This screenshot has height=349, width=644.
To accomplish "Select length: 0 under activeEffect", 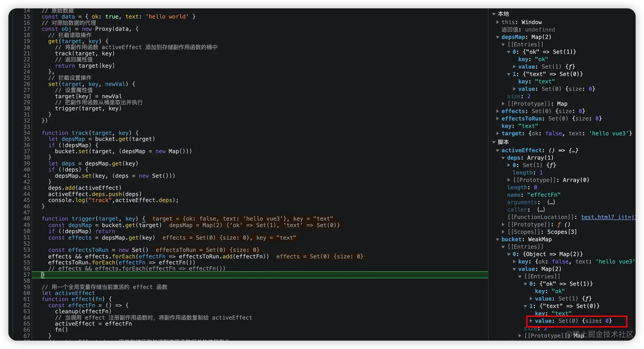I will pyautogui.click(x=522, y=188).
